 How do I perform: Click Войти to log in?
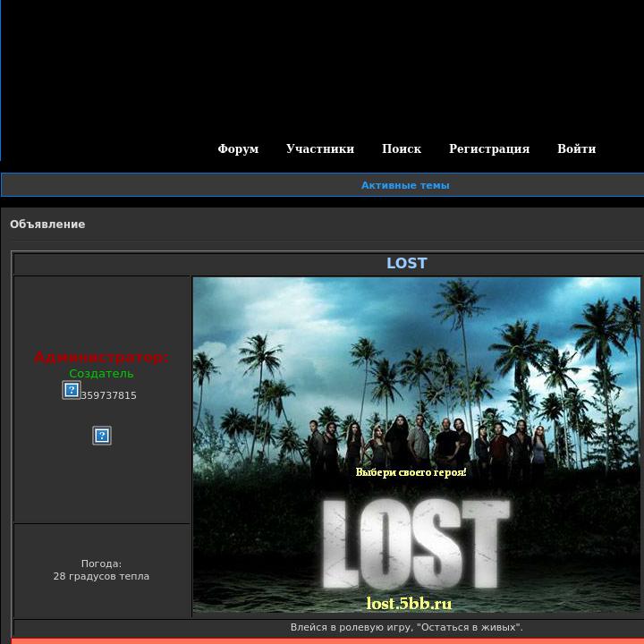576,148
